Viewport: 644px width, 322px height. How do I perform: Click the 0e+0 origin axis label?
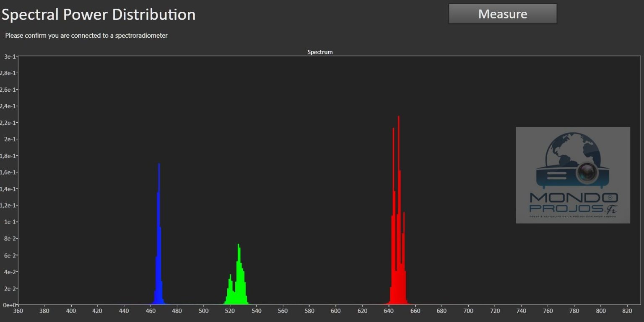[9, 305]
